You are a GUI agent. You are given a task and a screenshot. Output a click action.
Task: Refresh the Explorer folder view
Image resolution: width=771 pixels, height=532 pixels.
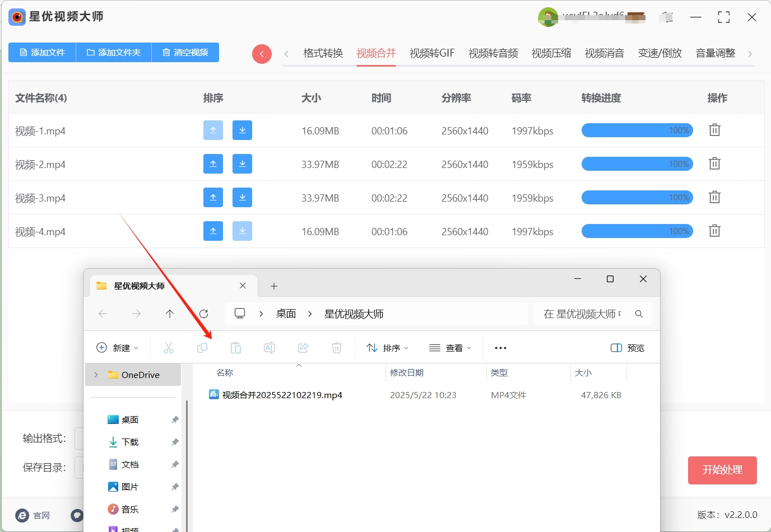203,314
